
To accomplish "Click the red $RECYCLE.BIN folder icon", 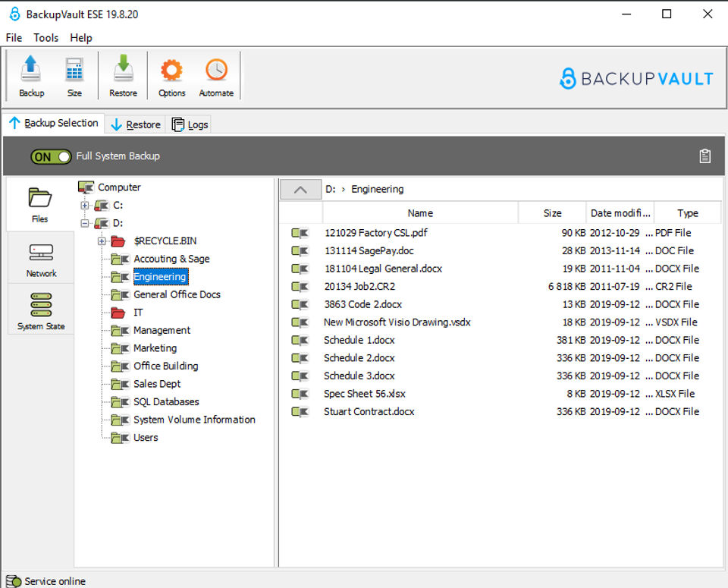I will 118,241.
